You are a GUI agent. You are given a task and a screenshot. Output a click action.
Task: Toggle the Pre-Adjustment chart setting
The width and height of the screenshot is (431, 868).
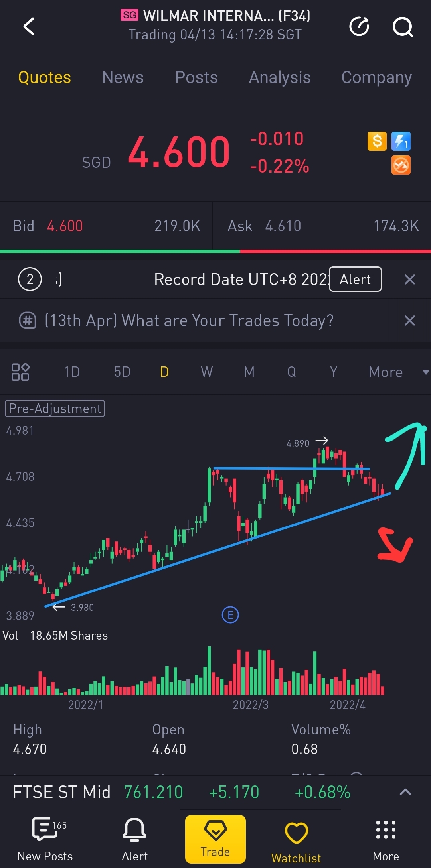[x=55, y=409]
